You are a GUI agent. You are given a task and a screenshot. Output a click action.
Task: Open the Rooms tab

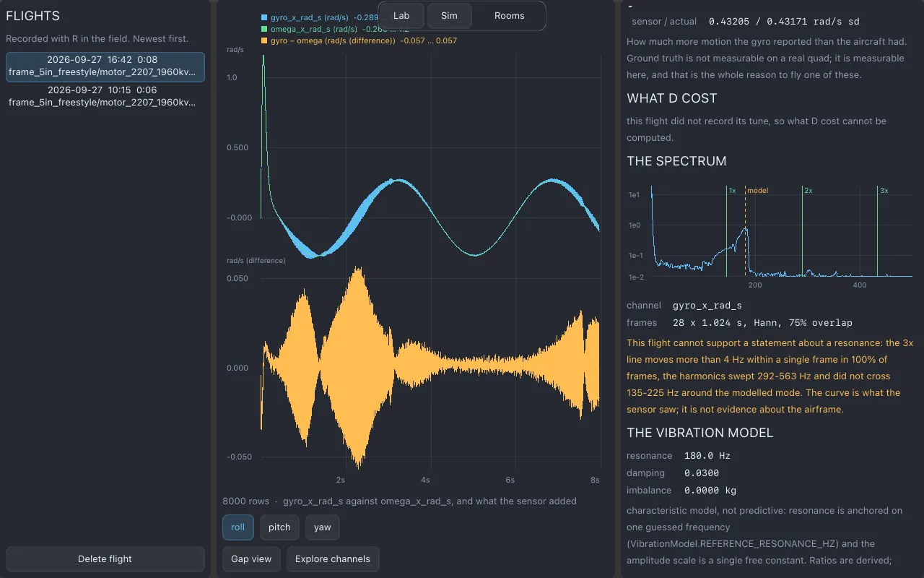coord(510,16)
